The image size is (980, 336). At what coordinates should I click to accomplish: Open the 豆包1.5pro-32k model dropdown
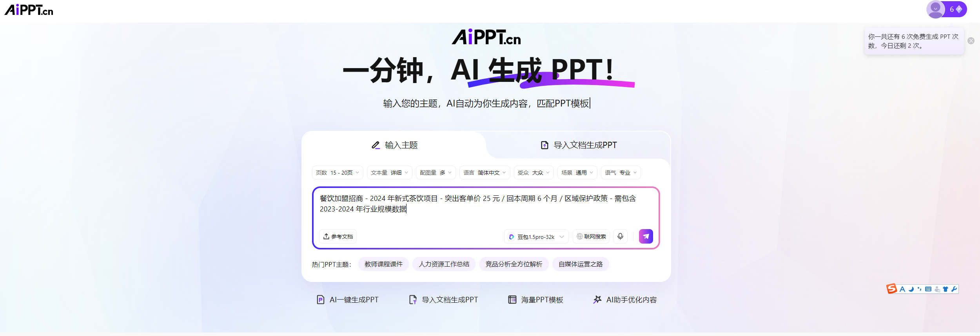point(536,237)
